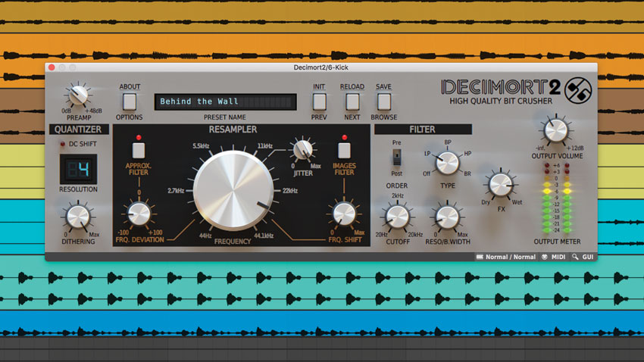This screenshot has height=362, width=644.
Task: Click the Output Meter LED column
Action: tap(557, 198)
